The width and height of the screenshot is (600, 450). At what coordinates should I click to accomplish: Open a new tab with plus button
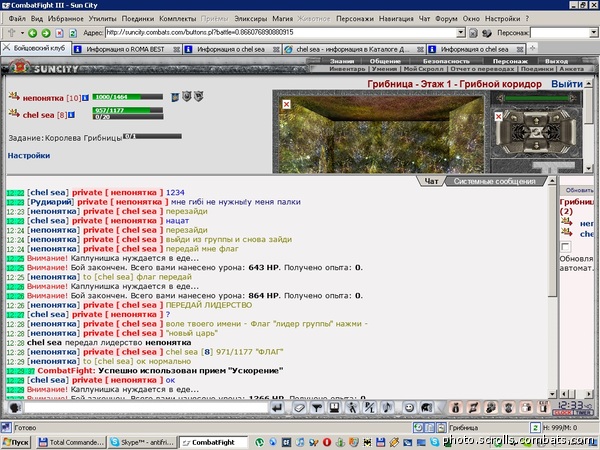point(532,48)
